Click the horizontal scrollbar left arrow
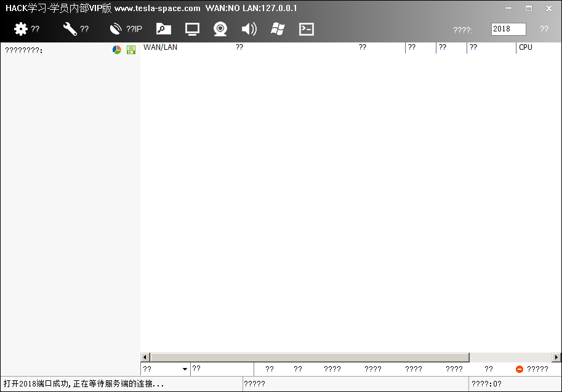The width and height of the screenshot is (562, 392). pyautogui.click(x=145, y=357)
